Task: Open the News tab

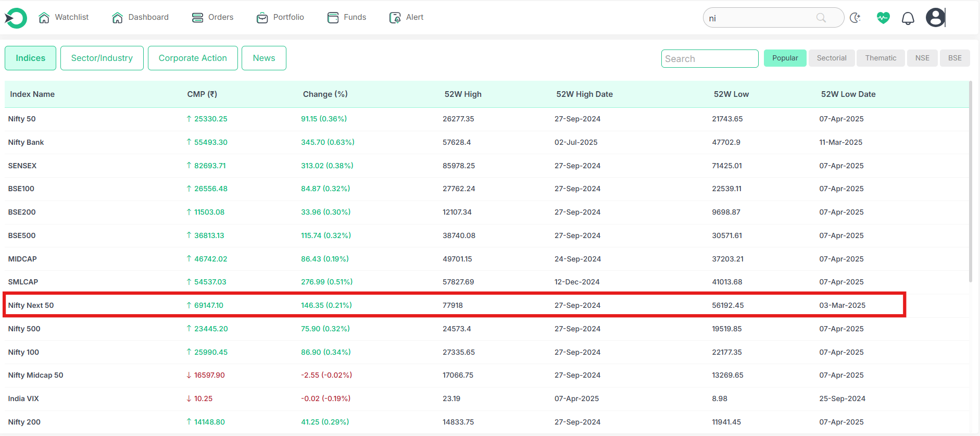Action: (264, 58)
